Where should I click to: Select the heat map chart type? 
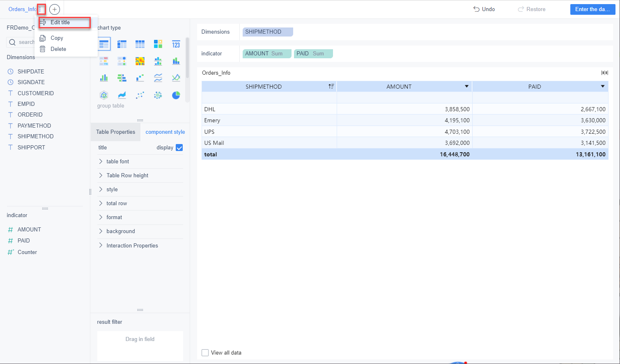click(140, 61)
